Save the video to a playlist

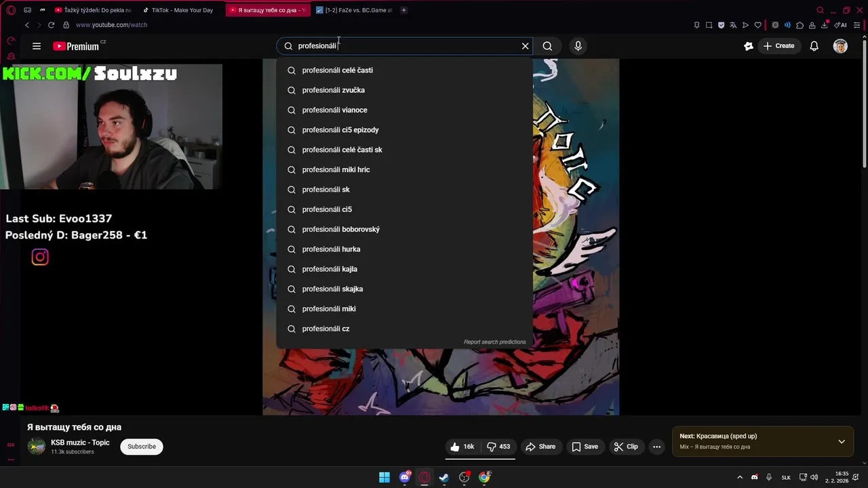coord(585,447)
